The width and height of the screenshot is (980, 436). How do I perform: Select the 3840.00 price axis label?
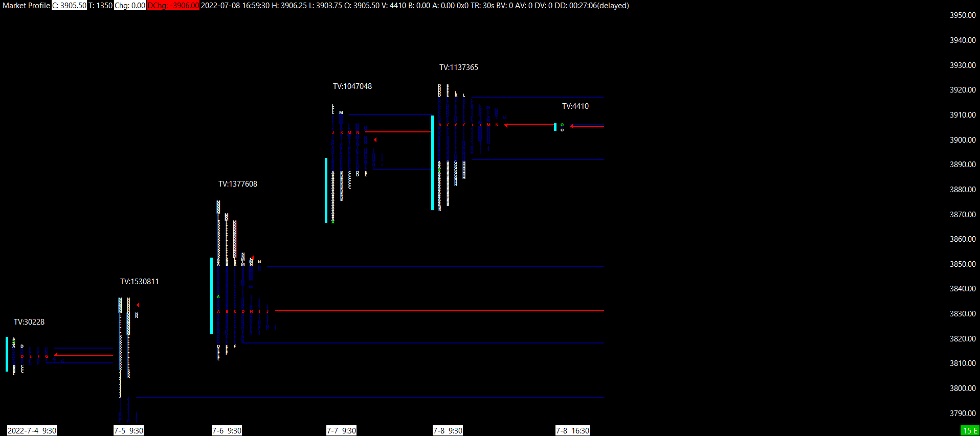click(x=963, y=289)
